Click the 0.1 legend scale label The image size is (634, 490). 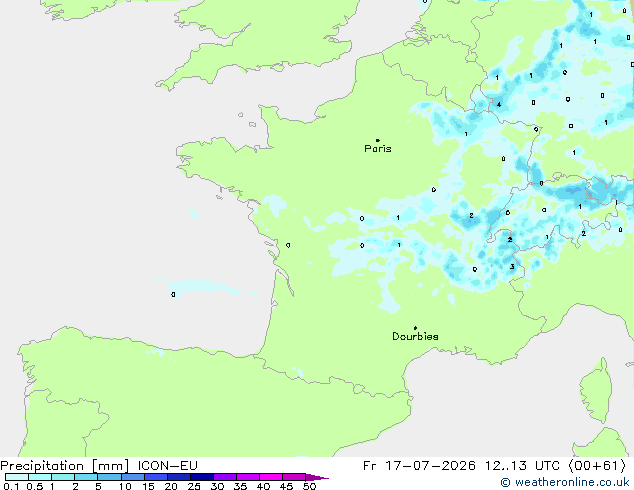11,486
